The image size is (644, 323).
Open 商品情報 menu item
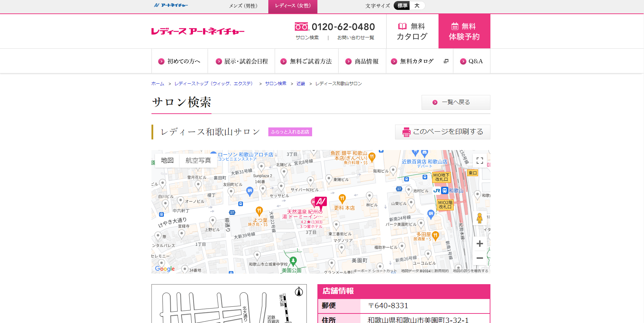tap(362, 61)
